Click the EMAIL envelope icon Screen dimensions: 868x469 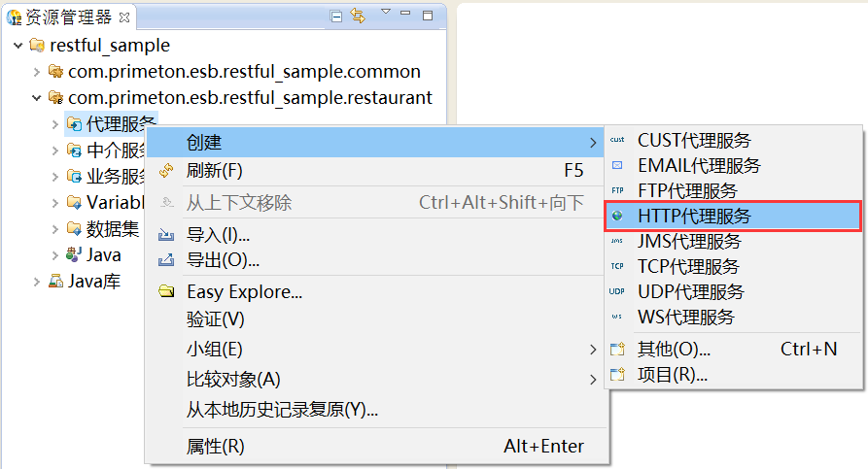coord(617,165)
